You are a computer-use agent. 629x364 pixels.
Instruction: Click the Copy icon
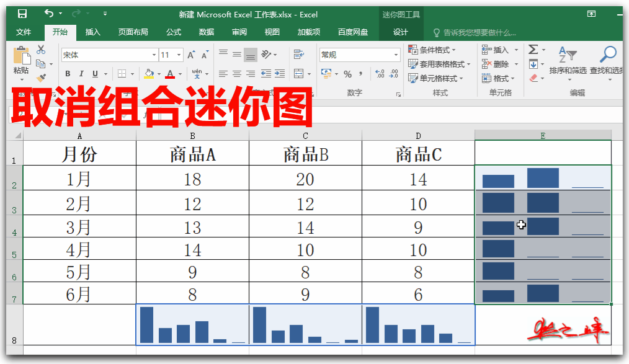tap(40, 64)
